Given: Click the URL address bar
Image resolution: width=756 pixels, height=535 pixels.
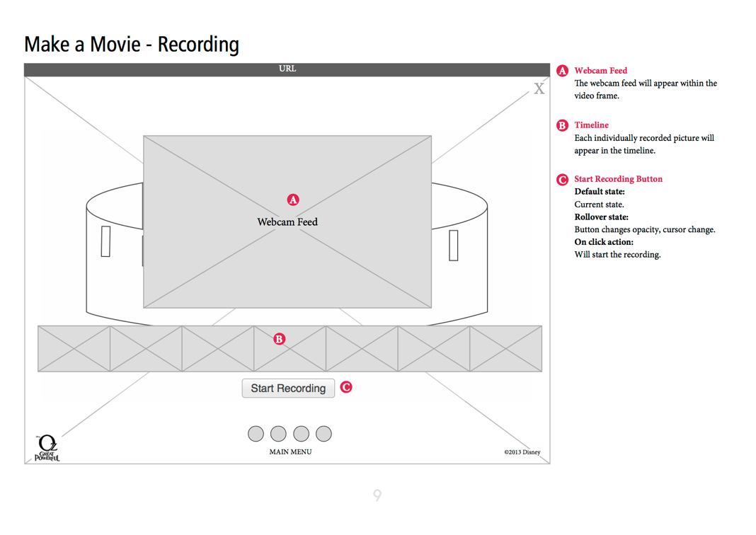Looking at the screenshot, I should [287, 69].
